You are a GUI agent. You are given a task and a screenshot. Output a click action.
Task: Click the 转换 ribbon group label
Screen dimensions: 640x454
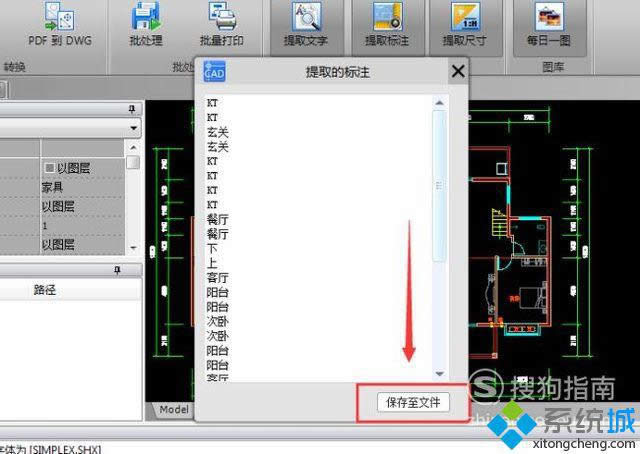click(x=15, y=67)
